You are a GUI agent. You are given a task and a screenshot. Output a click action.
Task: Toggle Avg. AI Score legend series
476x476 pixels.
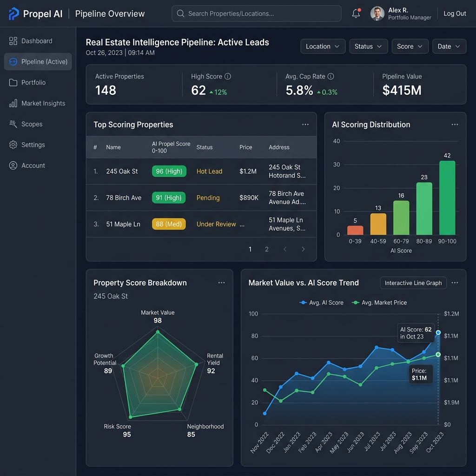point(321,303)
